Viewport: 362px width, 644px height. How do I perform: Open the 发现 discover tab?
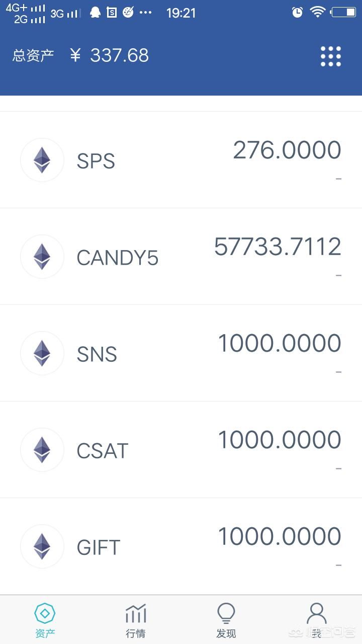(x=226, y=621)
